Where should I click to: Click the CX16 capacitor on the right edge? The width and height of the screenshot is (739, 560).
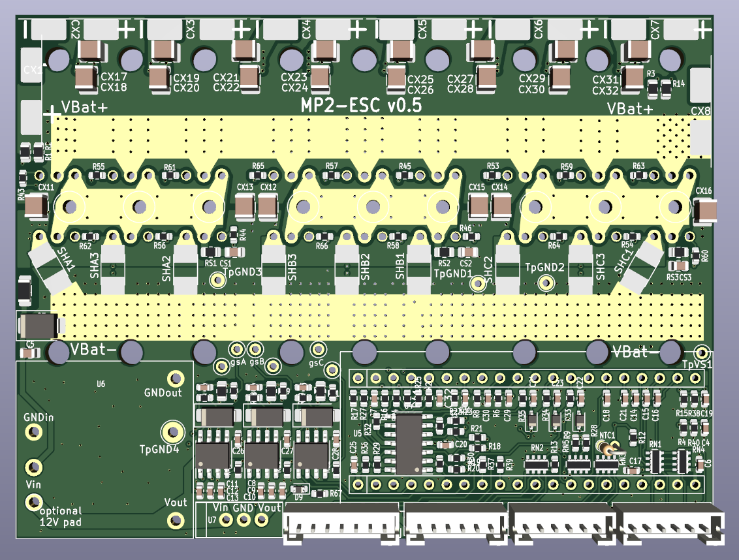[704, 210]
